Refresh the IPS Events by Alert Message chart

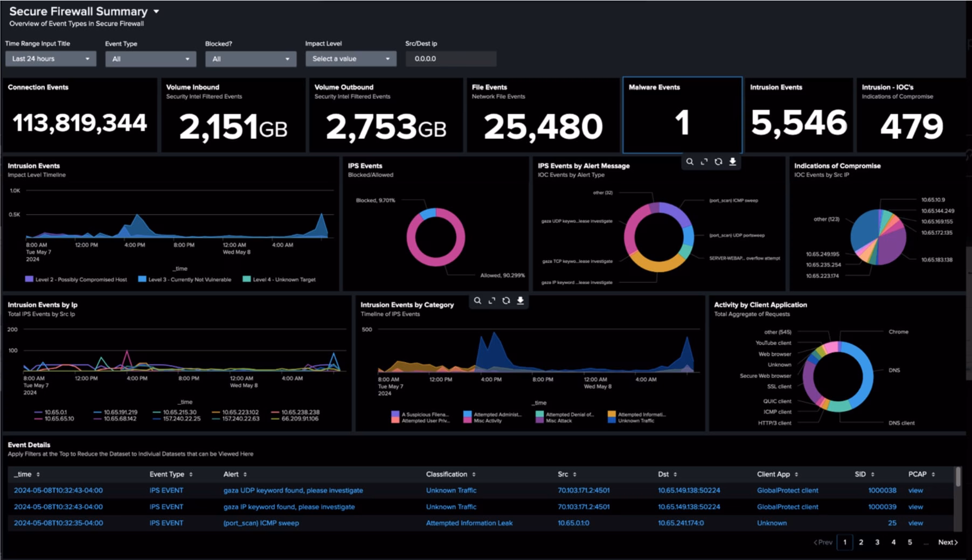(719, 162)
